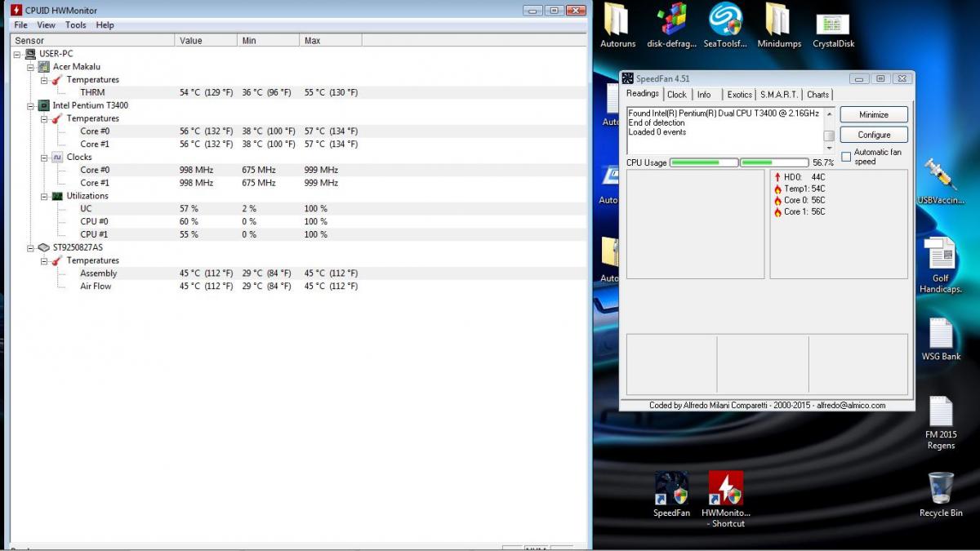Click the Core 0 flame icon in SpeedFan
Screen dimensions: 980x551
click(777, 200)
